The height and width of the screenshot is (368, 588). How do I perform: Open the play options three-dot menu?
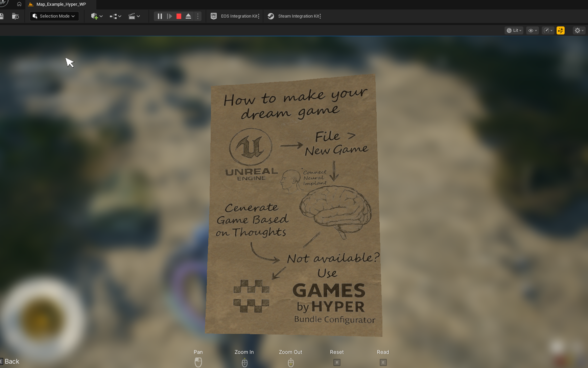(x=198, y=16)
